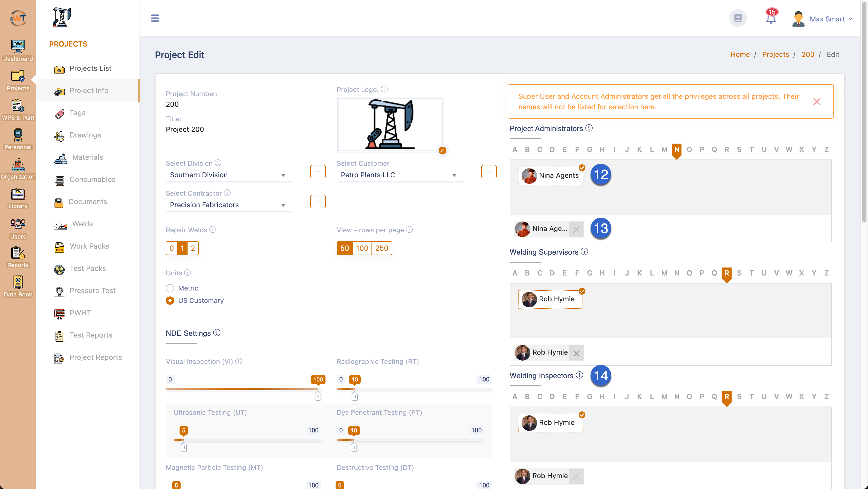Select the US Customary radio button
This screenshot has width=868, height=489.
pos(170,301)
